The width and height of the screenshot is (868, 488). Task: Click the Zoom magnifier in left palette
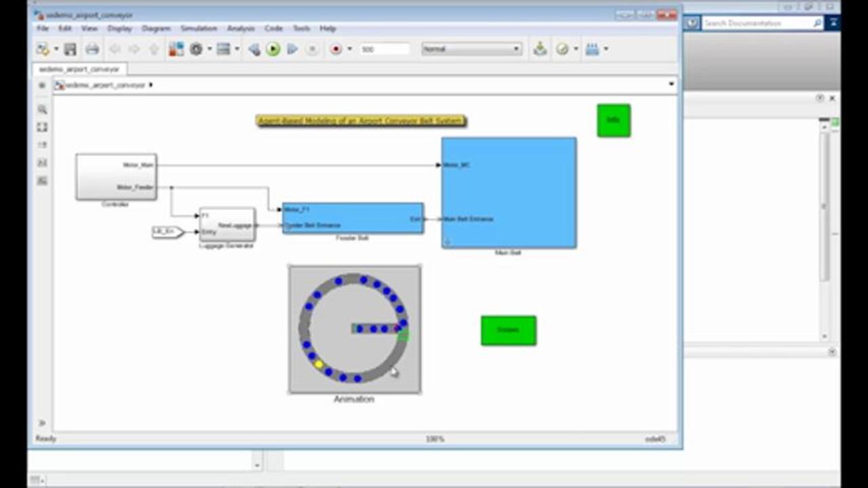tap(42, 109)
